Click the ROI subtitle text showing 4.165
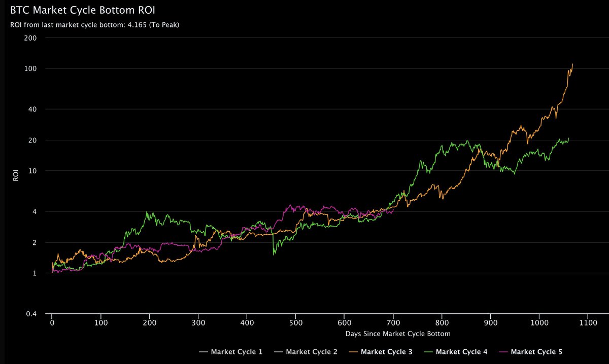Screen dimensions: 609x364 point(94,24)
